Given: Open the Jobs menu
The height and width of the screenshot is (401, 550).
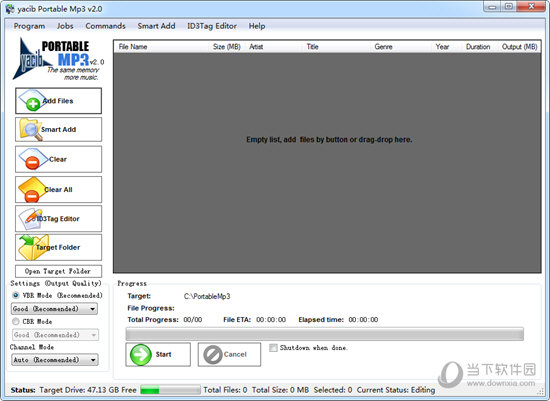Looking at the screenshot, I should (x=65, y=26).
